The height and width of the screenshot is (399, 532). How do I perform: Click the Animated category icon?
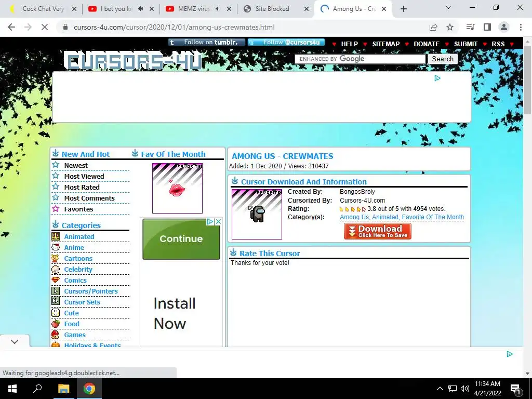coord(56,236)
